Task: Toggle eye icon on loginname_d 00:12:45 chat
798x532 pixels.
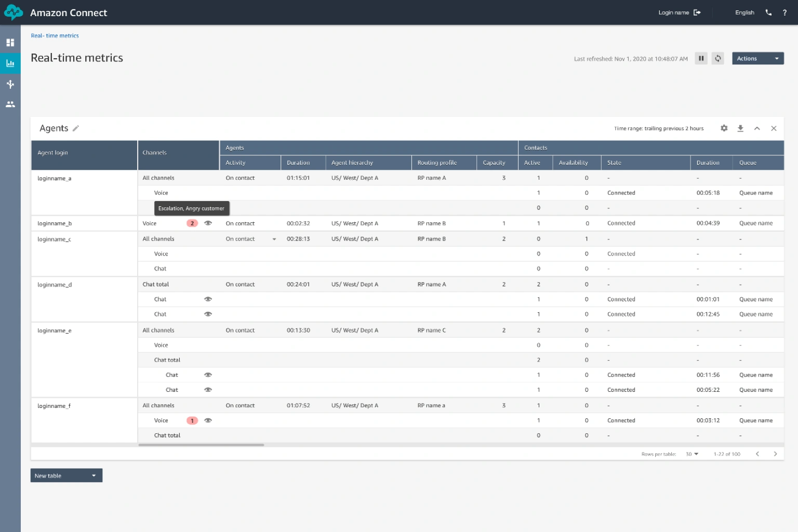Action: pos(208,314)
